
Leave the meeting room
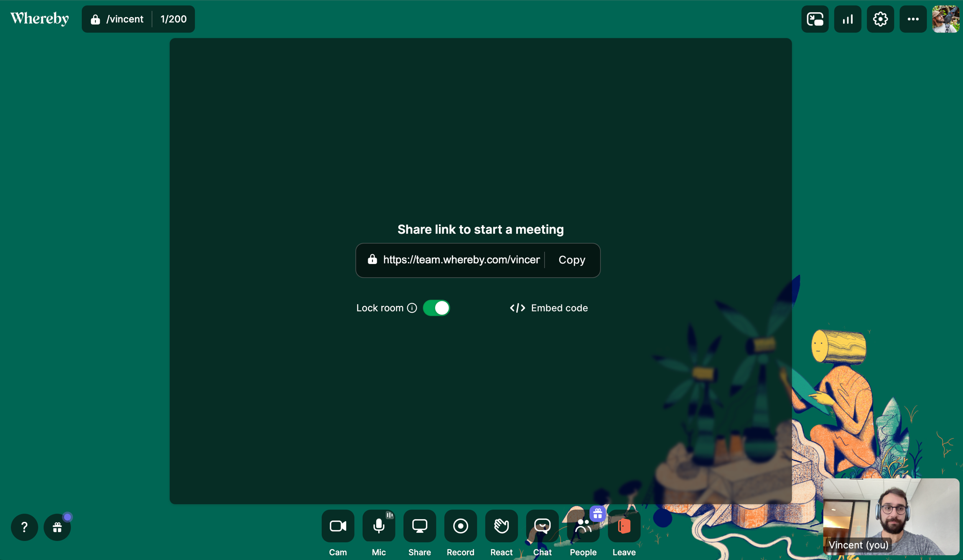tap(624, 526)
